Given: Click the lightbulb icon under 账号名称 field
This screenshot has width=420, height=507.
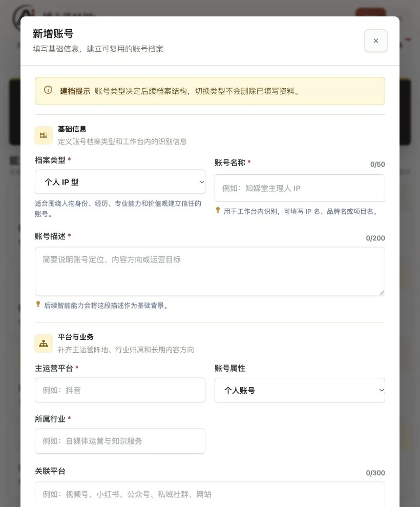Looking at the screenshot, I should click(x=218, y=210).
